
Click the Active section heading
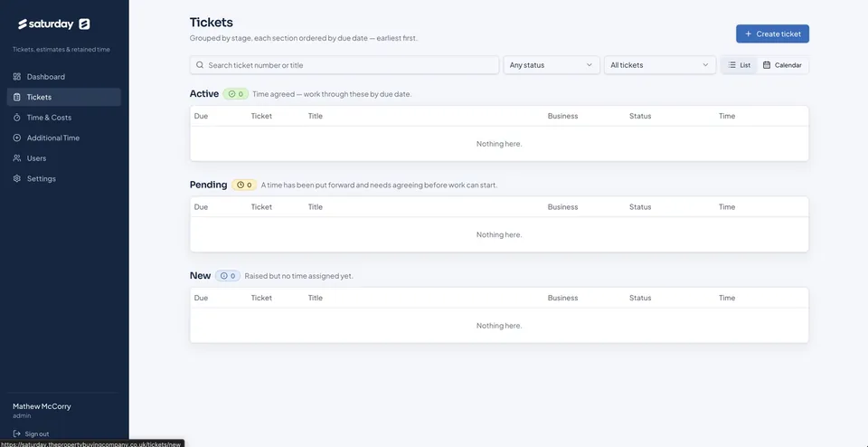[x=204, y=93]
